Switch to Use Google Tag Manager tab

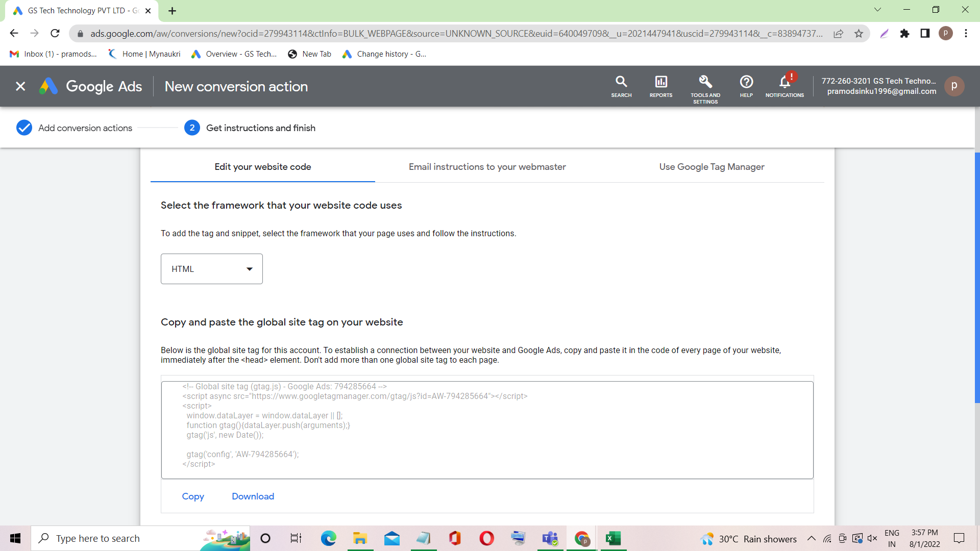pos(712,167)
